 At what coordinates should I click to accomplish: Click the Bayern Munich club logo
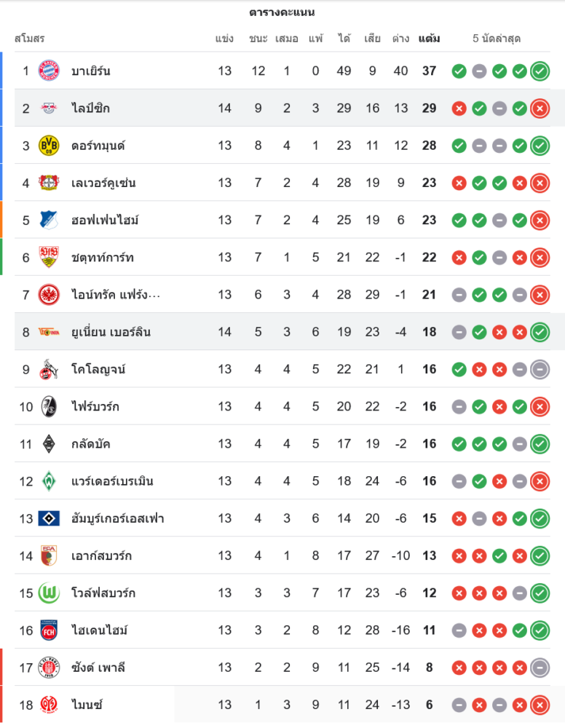48,71
